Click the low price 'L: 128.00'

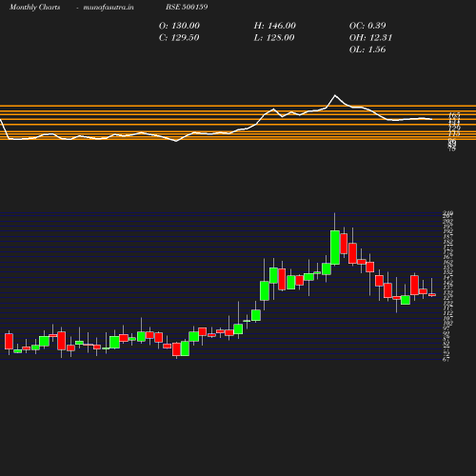coord(274,38)
